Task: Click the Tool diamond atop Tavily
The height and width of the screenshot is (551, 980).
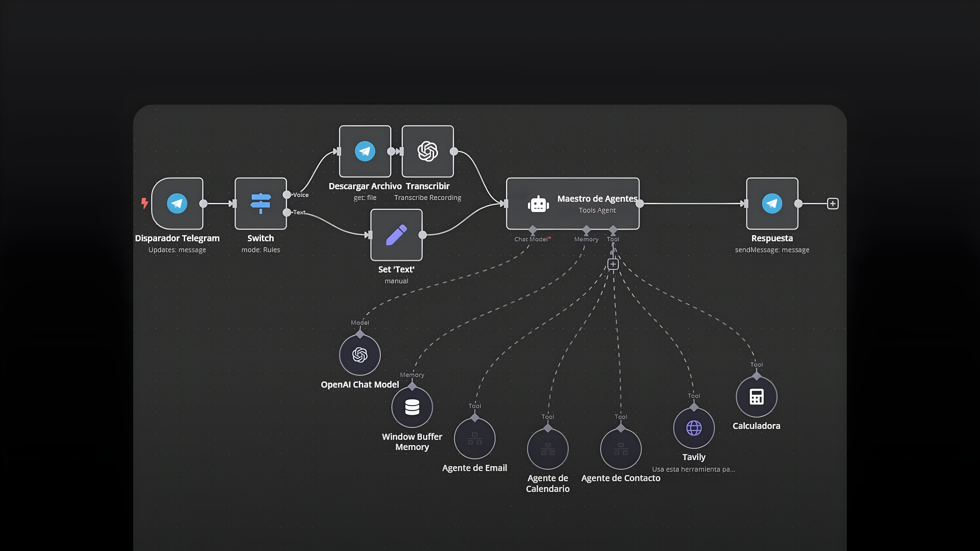Action: coord(694,407)
